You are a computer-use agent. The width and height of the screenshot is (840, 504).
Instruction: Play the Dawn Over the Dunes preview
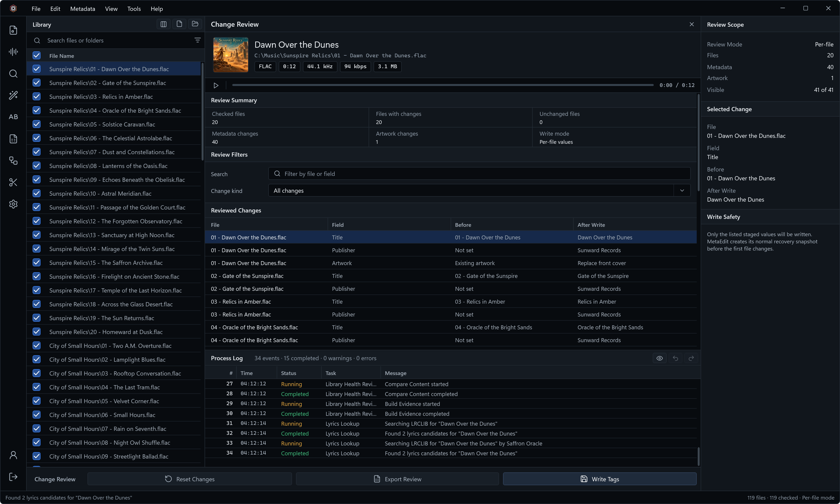point(216,85)
